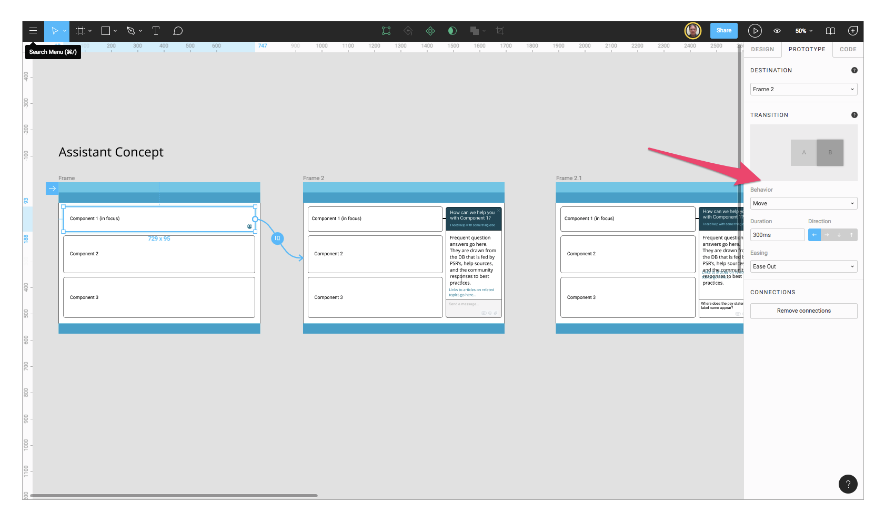Open the Frame tool dropdown arrow
Viewport: 886px width, 514px height.
click(90, 31)
